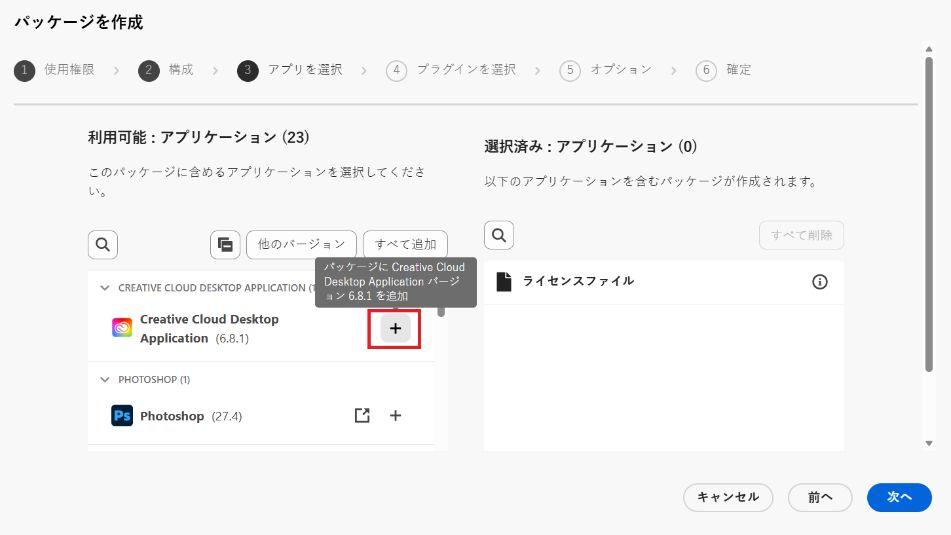The width and height of the screenshot is (951, 535).
Task: Add Photoshop 27.4 to the package
Action: pyautogui.click(x=395, y=416)
